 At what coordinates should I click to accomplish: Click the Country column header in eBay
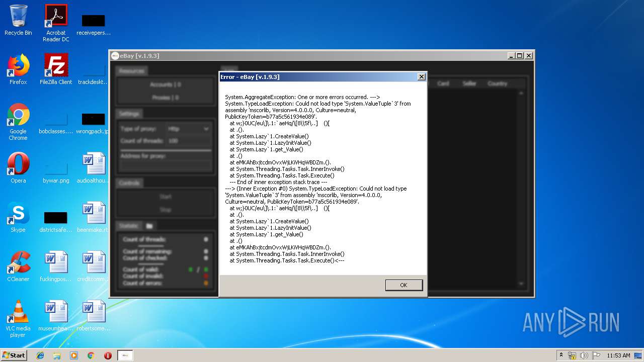click(497, 83)
